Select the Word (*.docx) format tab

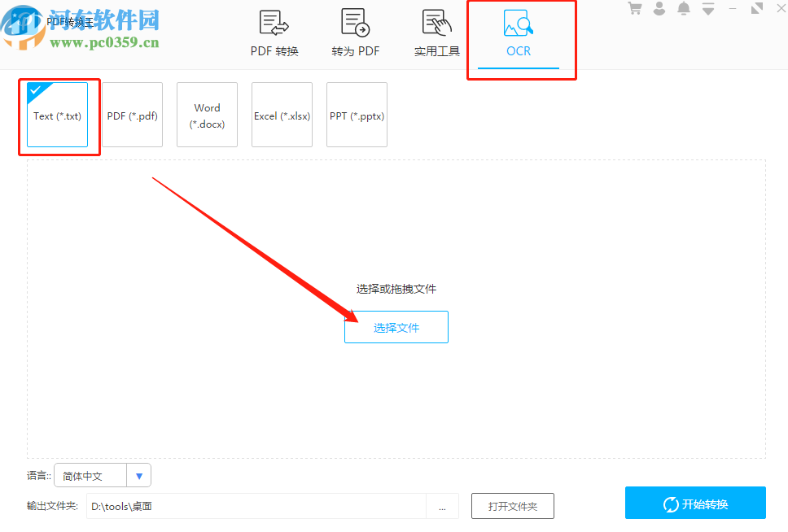207,115
